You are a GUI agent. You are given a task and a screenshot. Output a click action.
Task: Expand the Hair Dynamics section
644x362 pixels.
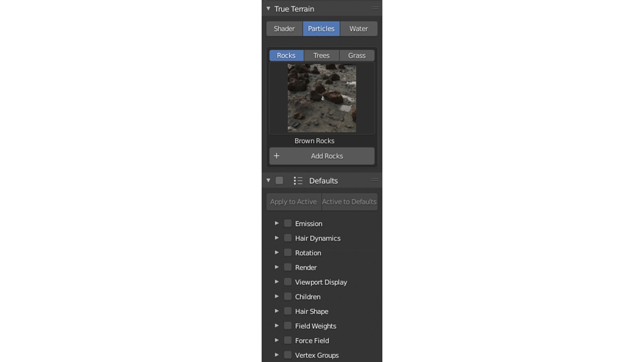(277, 238)
